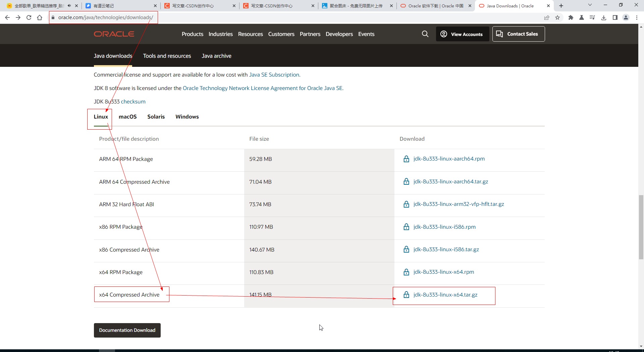Image resolution: width=644 pixels, height=352 pixels.
Task: Click the share page icon in address bar
Action: pyautogui.click(x=547, y=17)
